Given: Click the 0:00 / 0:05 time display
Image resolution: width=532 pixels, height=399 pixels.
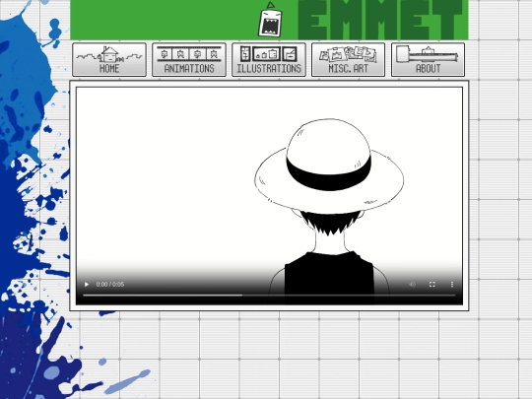Looking at the screenshot, I should tap(110, 285).
